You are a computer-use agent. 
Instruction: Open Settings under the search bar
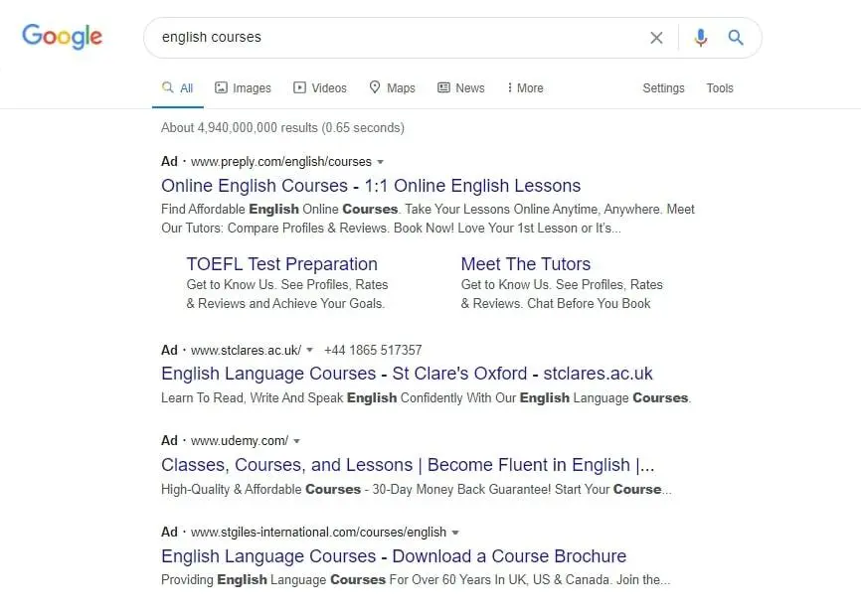tap(663, 88)
